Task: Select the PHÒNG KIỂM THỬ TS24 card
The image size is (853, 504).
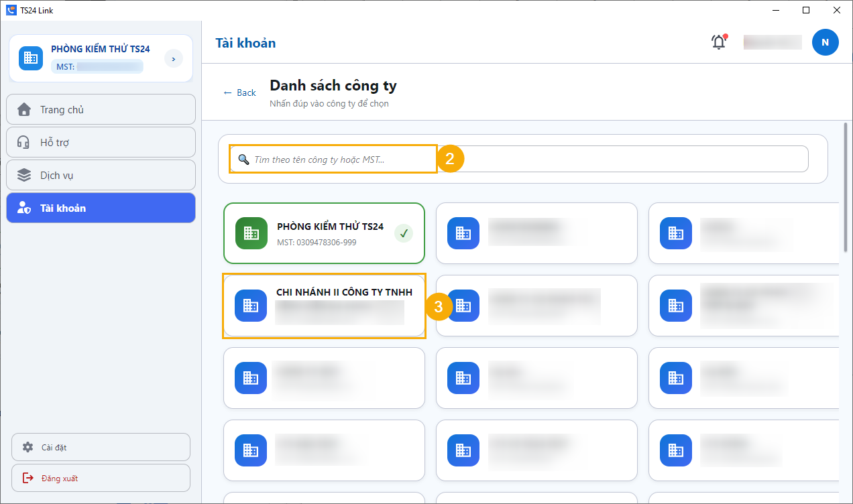Action: [324, 233]
